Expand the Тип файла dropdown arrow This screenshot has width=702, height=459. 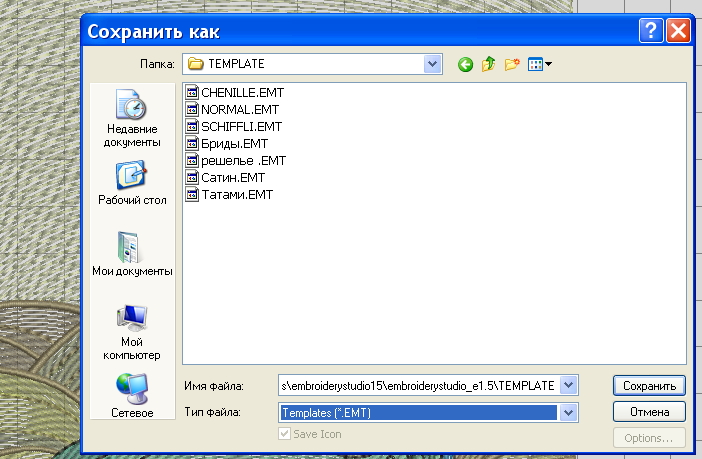[x=568, y=412]
